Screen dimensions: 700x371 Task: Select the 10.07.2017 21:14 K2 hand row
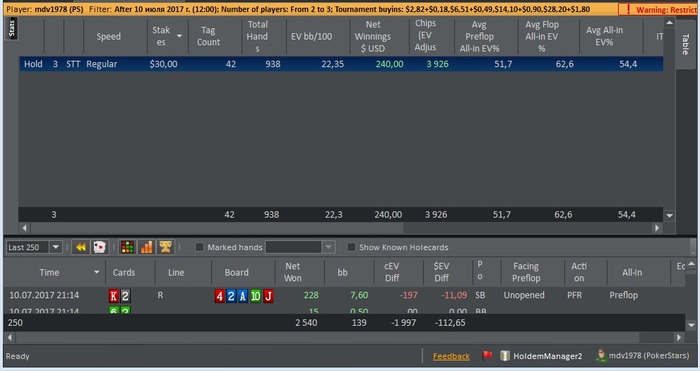(x=344, y=296)
